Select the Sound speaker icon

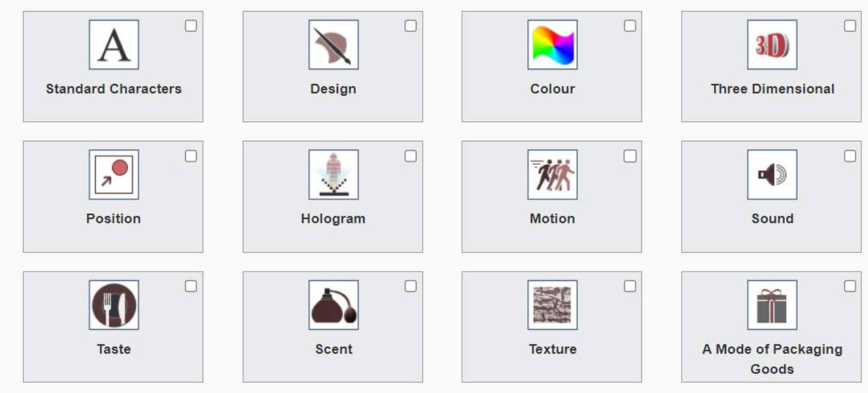tap(772, 174)
